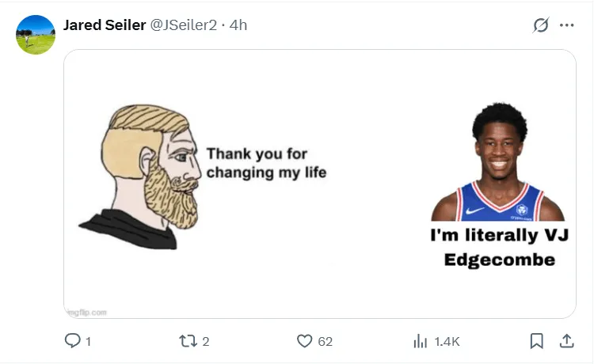Image resolution: width=594 pixels, height=364 pixels.
Task: Open Jared Seiler display name link
Action: point(105,25)
